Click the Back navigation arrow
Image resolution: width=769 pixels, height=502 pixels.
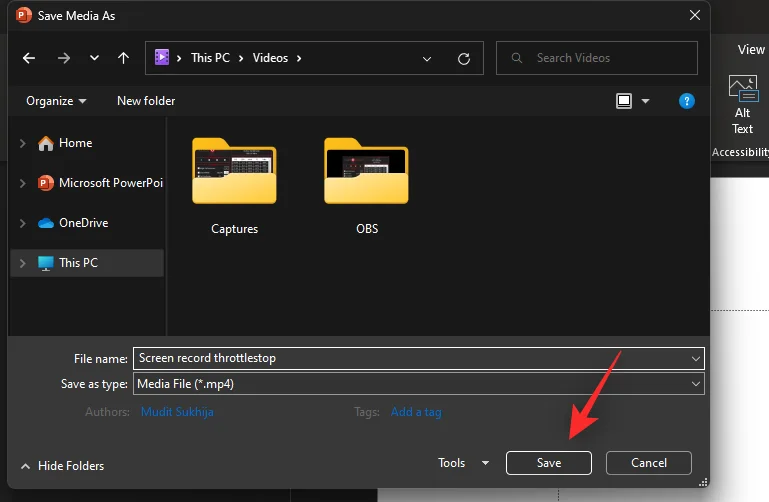(x=29, y=58)
